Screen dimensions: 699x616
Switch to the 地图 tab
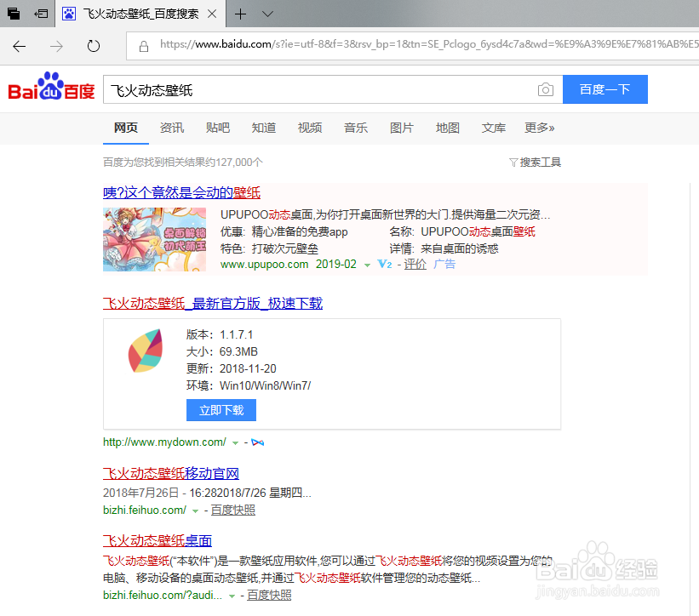(447, 128)
